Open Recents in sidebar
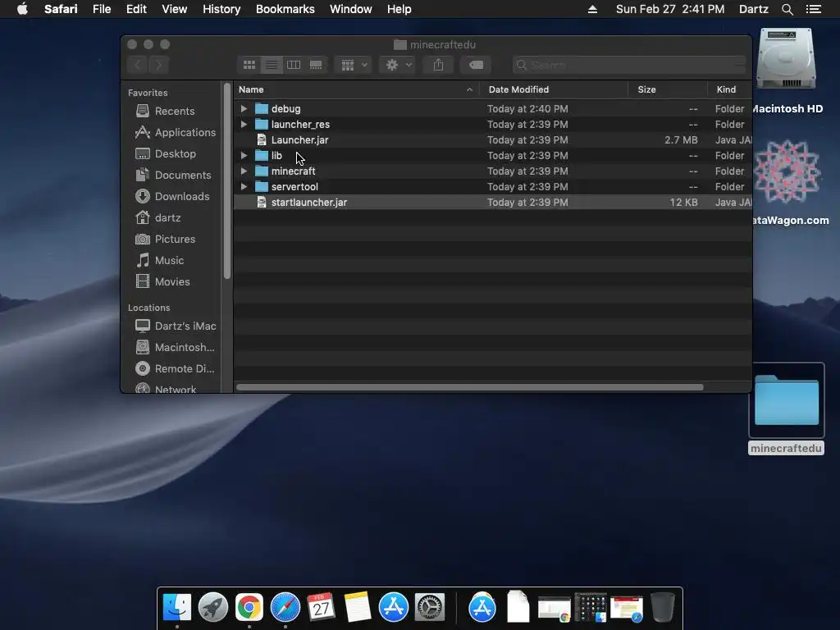The width and height of the screenshot is (840, 630). [x=166, y=111]
